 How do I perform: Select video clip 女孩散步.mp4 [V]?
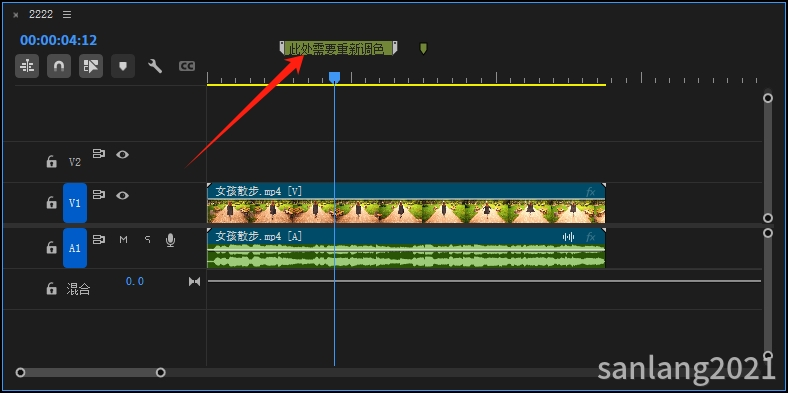(406, 203)
